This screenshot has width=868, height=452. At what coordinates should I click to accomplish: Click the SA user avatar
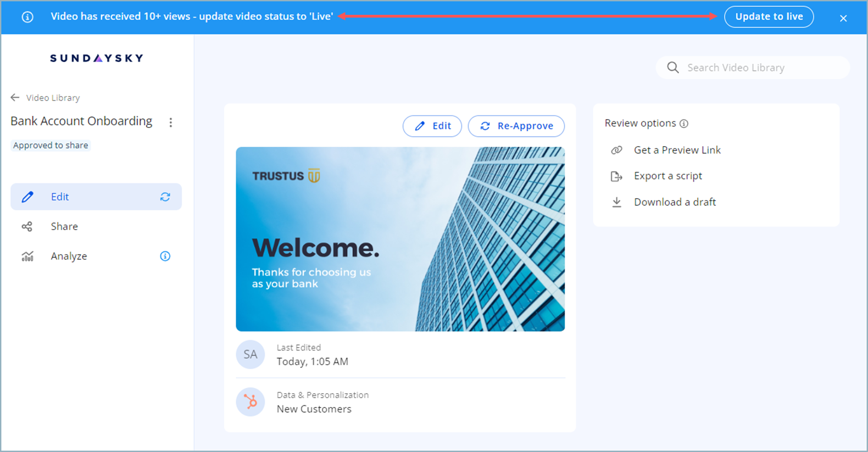pyautogui.click(x=251, y=354)
